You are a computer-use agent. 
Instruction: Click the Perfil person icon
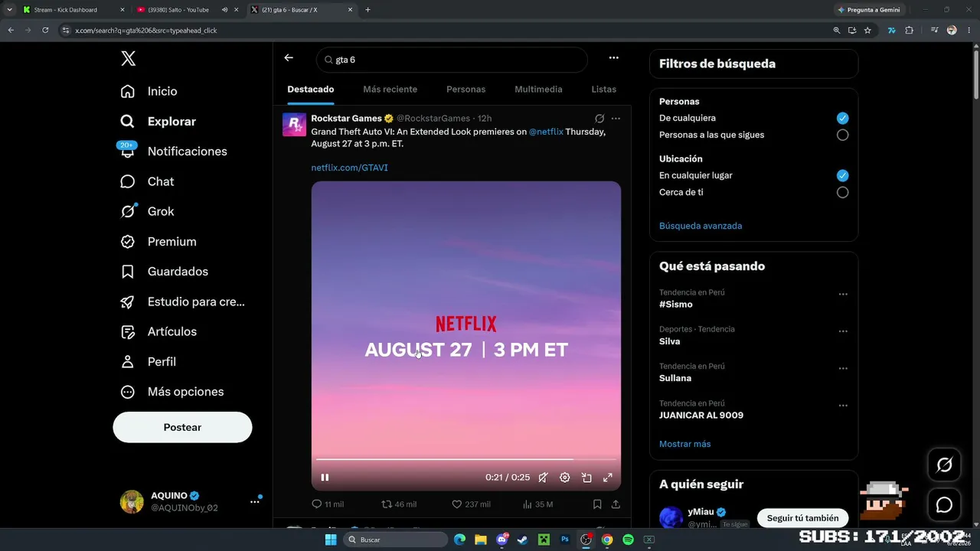(128, 361)
